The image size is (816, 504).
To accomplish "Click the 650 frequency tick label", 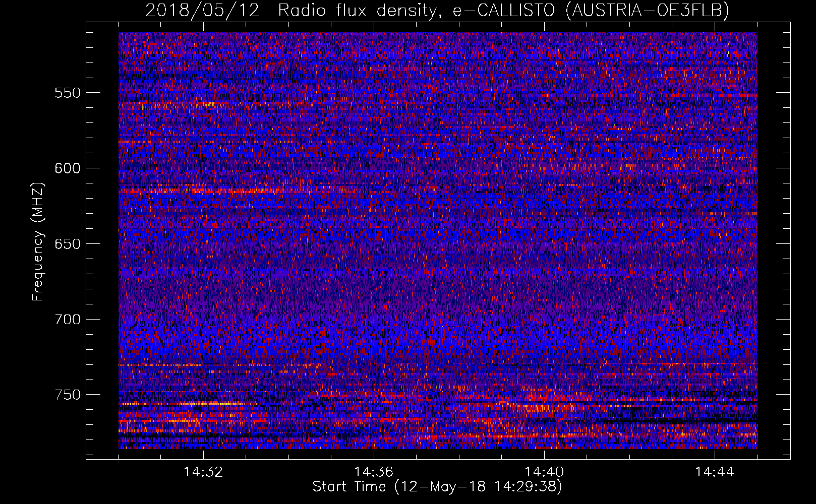I will coord(68,244).
